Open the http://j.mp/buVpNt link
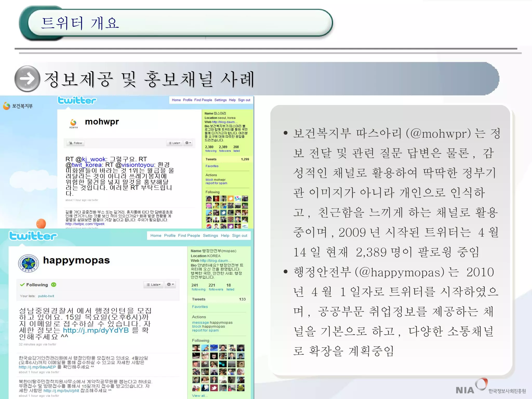The image size is (532, 399). [61, 390]
